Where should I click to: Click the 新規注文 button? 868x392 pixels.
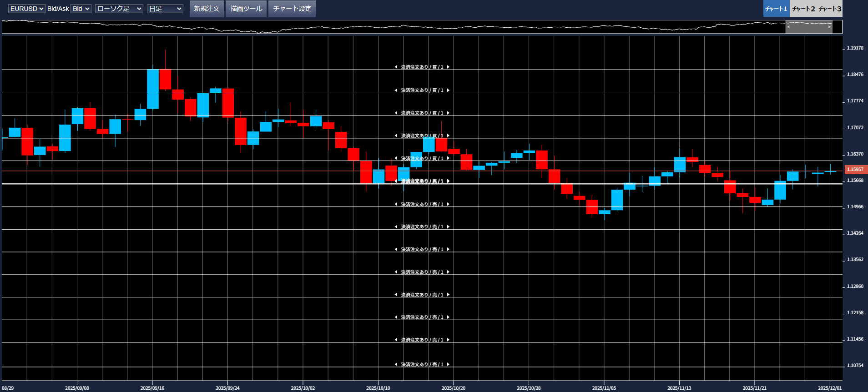pyautogui.click(x=207, y=9)
